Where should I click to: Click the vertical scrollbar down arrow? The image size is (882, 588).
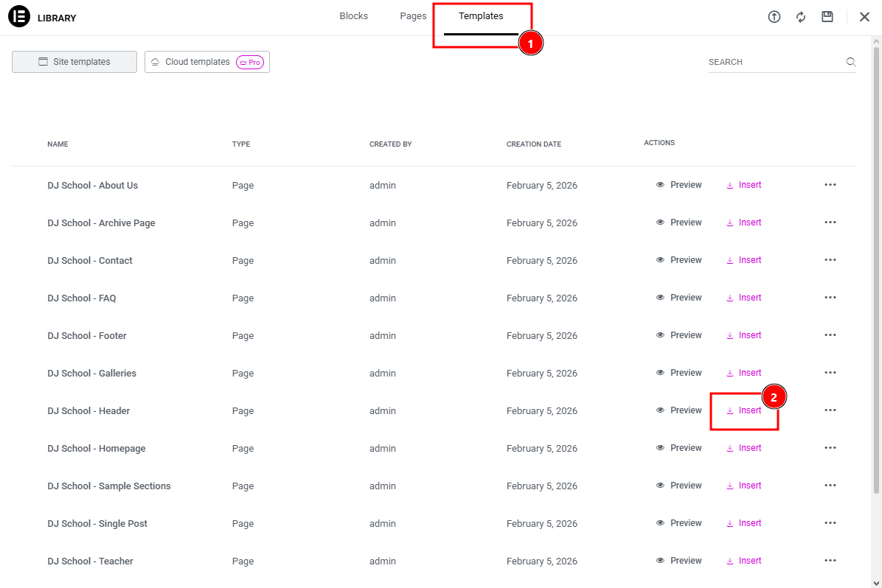pyautogui.click(x=876, y=583)
